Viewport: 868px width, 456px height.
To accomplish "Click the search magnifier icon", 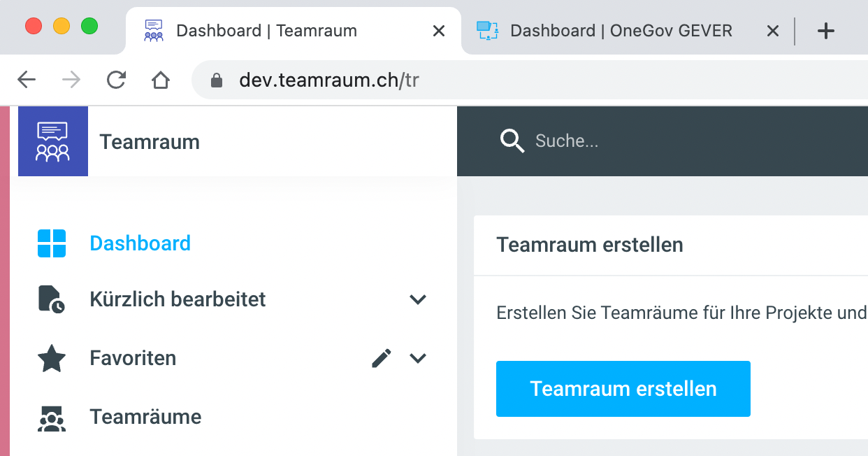I will 512,141.
